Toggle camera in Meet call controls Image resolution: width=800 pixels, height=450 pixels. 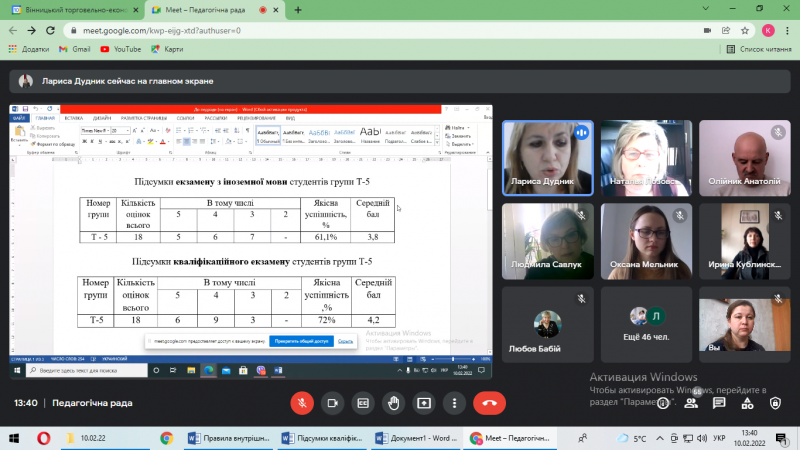(333, 403)
